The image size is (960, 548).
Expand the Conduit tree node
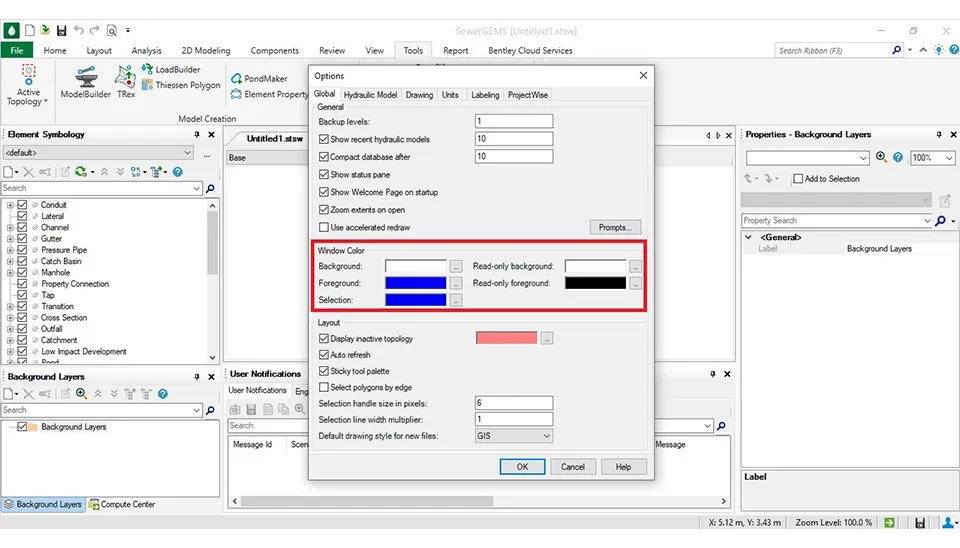tap(10, 205)
